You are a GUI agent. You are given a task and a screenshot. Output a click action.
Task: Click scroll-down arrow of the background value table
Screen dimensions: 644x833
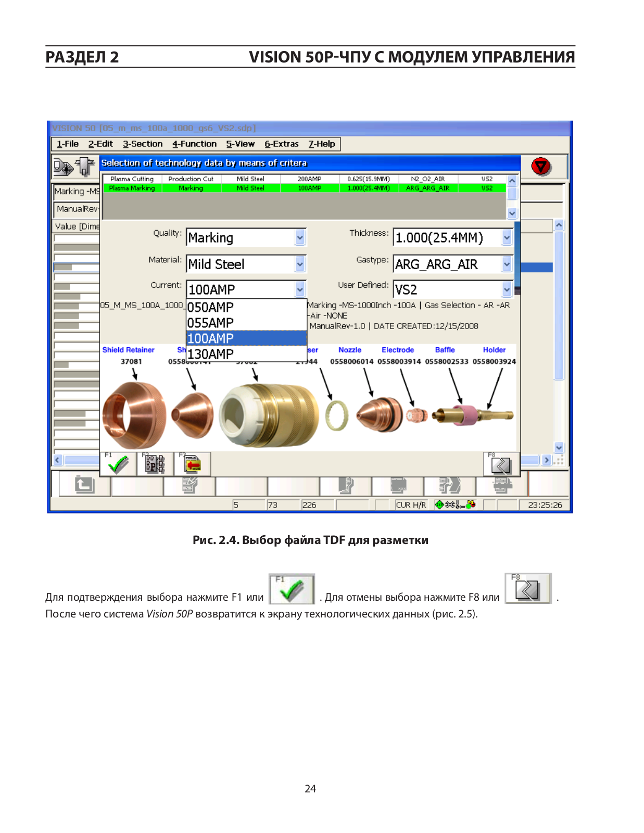click(x=559, y=447)
